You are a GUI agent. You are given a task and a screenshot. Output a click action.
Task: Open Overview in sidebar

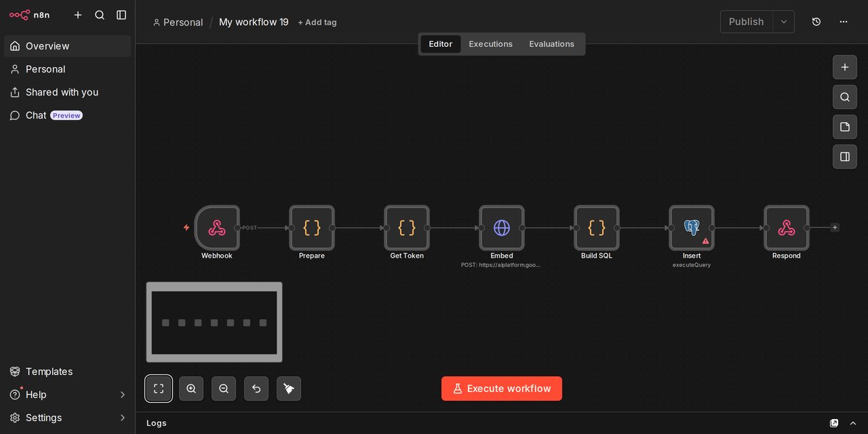[68, 46]
